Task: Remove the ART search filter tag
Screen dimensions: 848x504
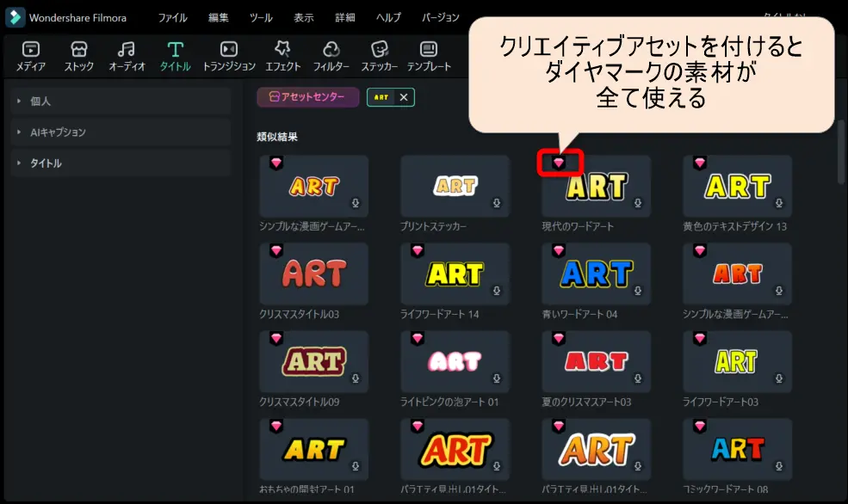Action: tap(405, 98)
